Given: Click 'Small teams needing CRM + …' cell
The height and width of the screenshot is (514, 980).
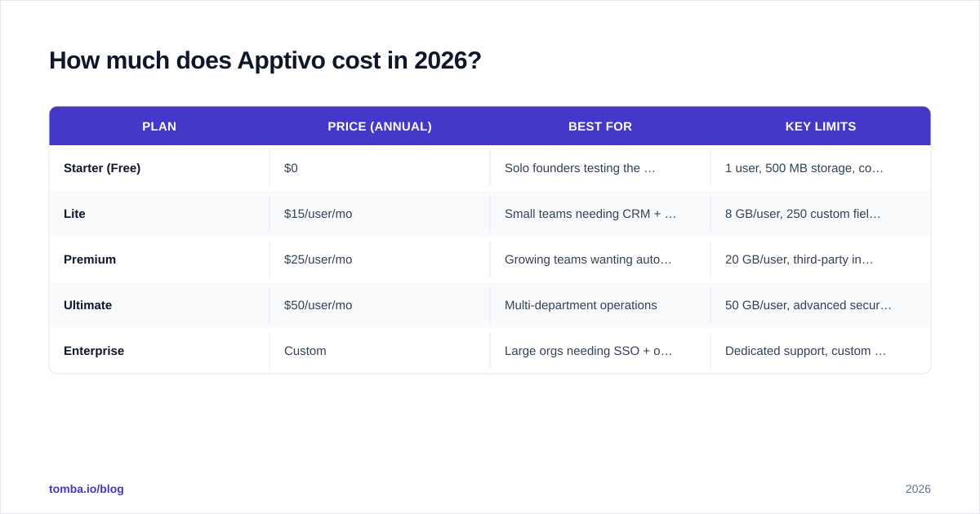Looking at the screenshot, I should pos(600,214).
